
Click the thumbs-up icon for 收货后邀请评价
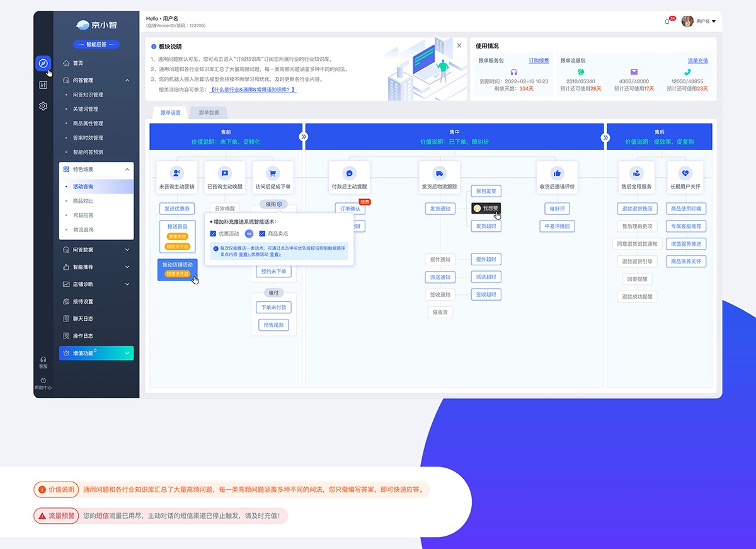(x=557, y=173)
